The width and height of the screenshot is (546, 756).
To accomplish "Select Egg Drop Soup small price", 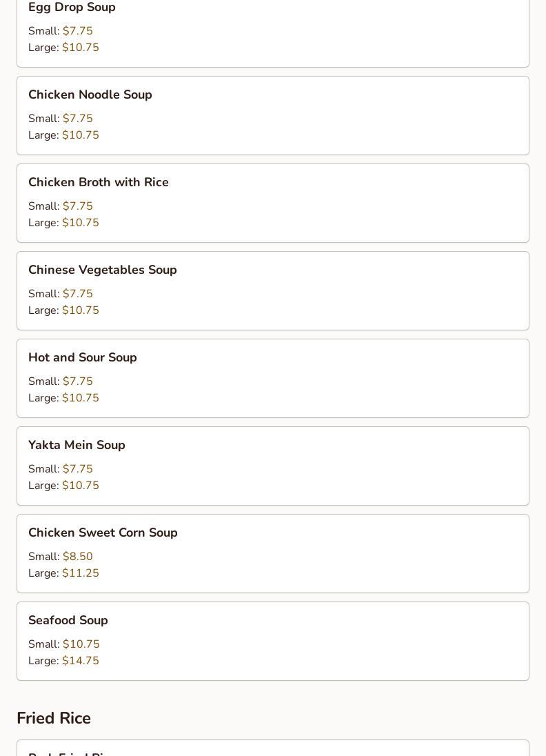I will 77,31.
